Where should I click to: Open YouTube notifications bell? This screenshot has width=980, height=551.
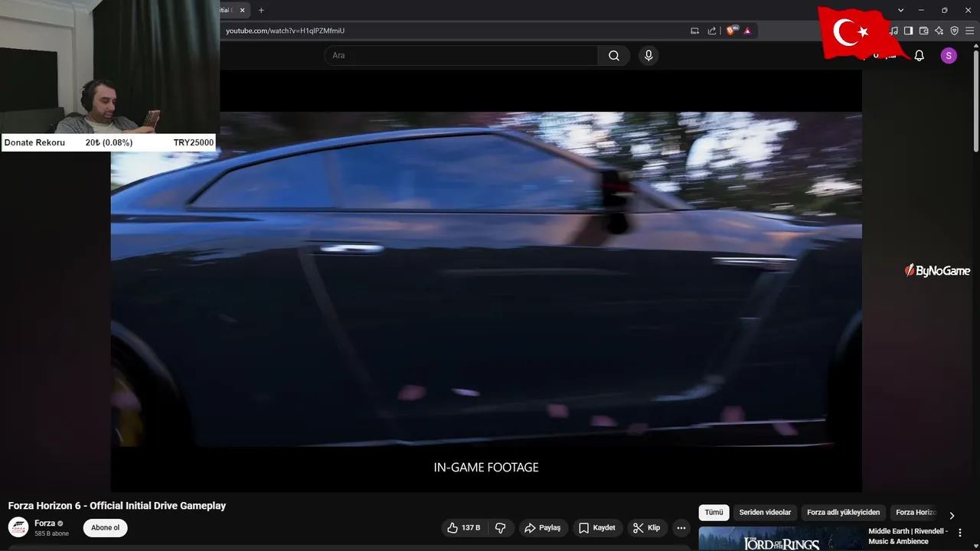click(920, 55)
